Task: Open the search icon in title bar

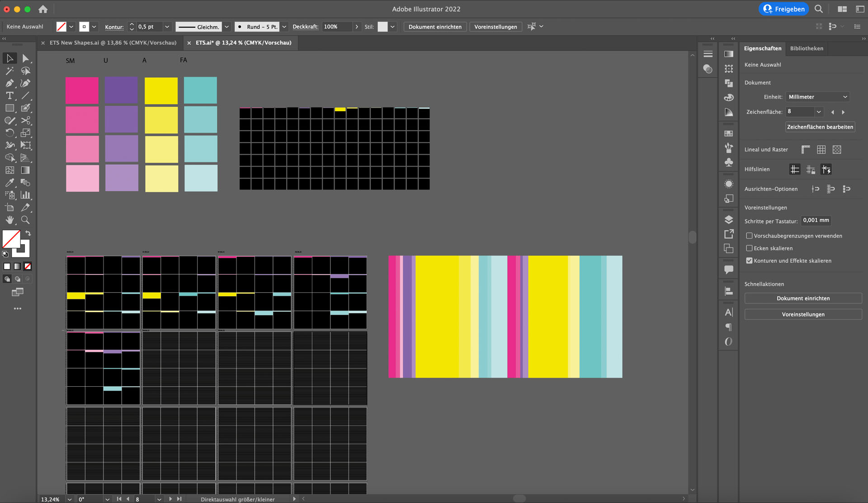Action: [x=819, y=9]
